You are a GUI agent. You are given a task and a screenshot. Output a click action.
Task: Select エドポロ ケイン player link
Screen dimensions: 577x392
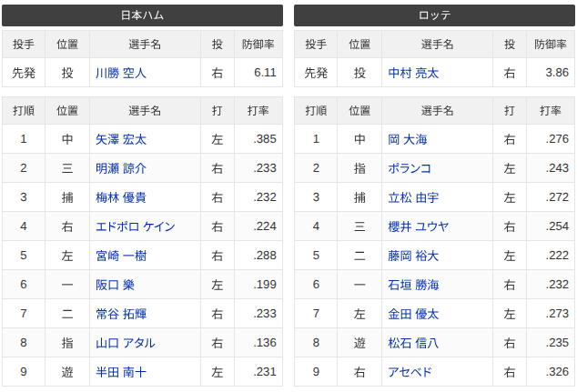tap(135, 226)
